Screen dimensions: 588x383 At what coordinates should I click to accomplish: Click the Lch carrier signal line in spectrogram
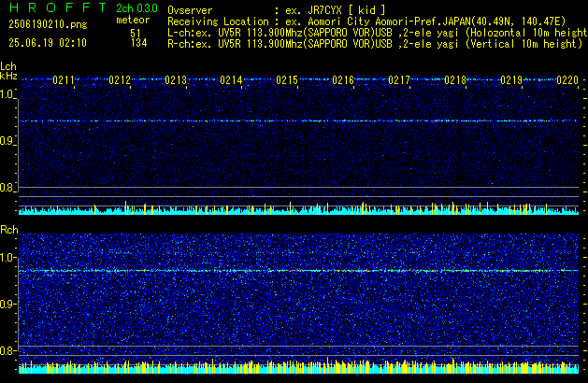298,121
